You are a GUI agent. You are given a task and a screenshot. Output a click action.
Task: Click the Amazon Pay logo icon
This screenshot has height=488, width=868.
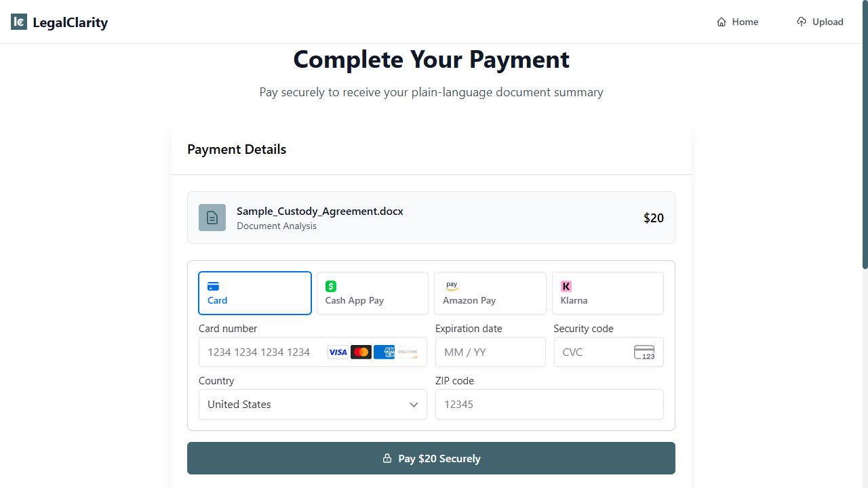(x=452, y=286)
